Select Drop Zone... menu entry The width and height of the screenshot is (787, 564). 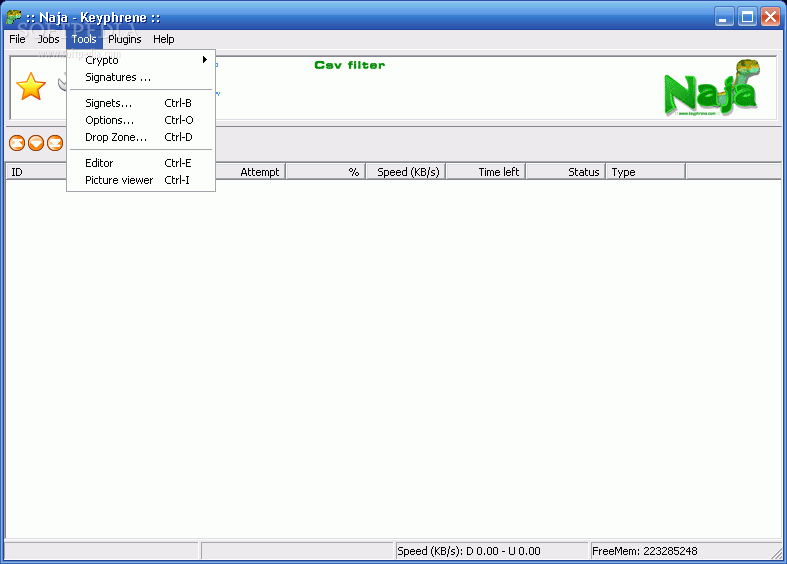coord(141,137)
